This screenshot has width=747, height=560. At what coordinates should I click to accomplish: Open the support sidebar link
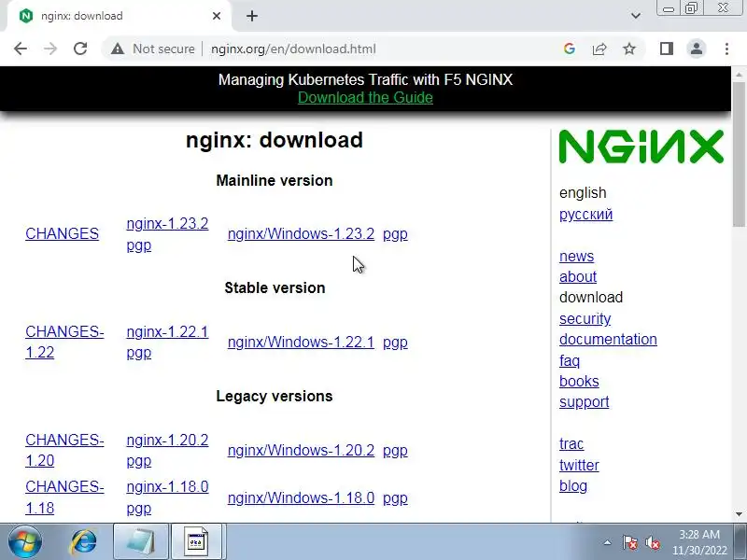click(x=585, y=402)
